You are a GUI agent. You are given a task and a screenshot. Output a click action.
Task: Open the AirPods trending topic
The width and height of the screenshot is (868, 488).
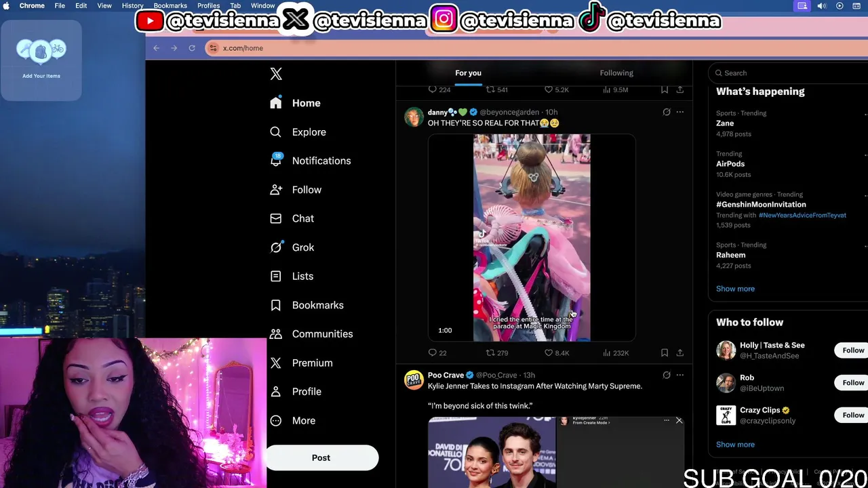point(730,164)
